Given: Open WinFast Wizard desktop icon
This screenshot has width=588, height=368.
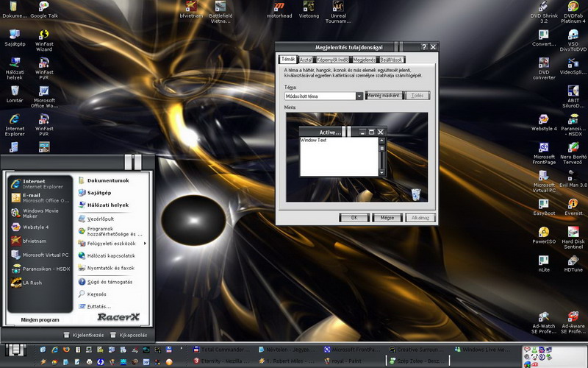Looking at the screenshot, I should pyautogui.click(x=44, y=40).
